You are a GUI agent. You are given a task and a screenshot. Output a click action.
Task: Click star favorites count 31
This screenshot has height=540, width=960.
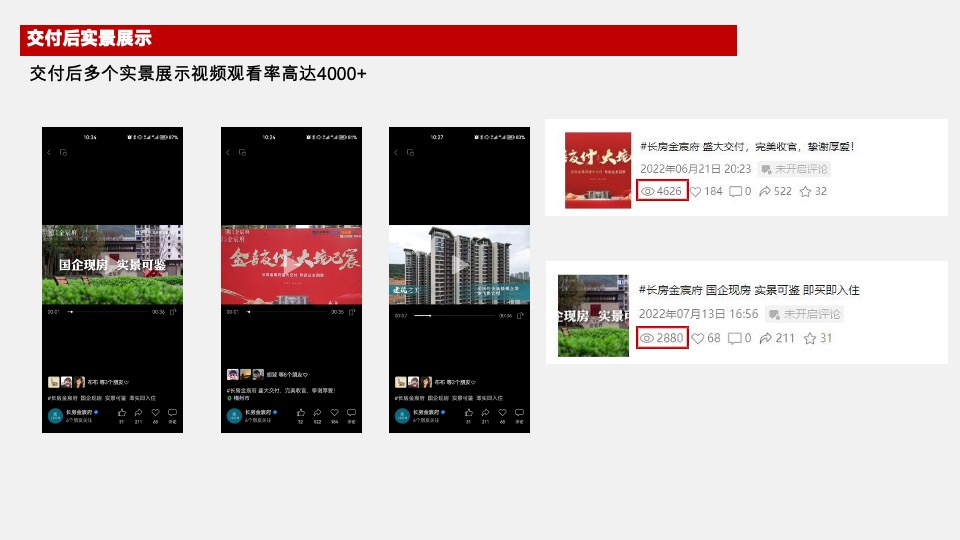(x=818, y=338)
